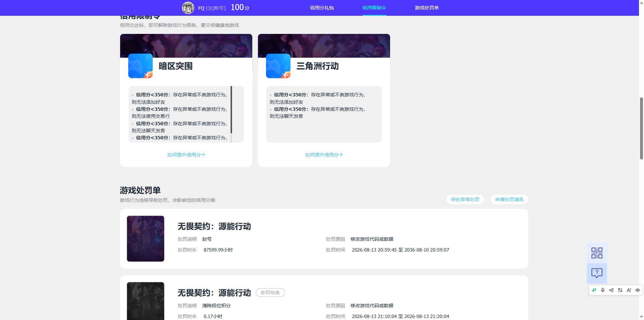Open the QR code side icon

pyautogui.click(x=597, y=253)
